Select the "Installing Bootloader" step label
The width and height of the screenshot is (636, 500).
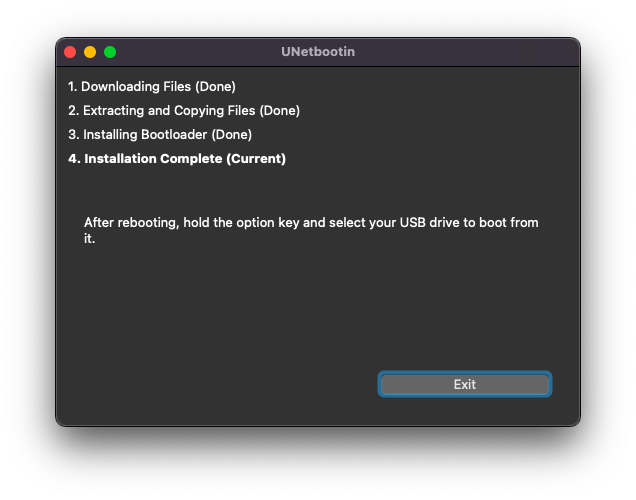coord(144,135)
